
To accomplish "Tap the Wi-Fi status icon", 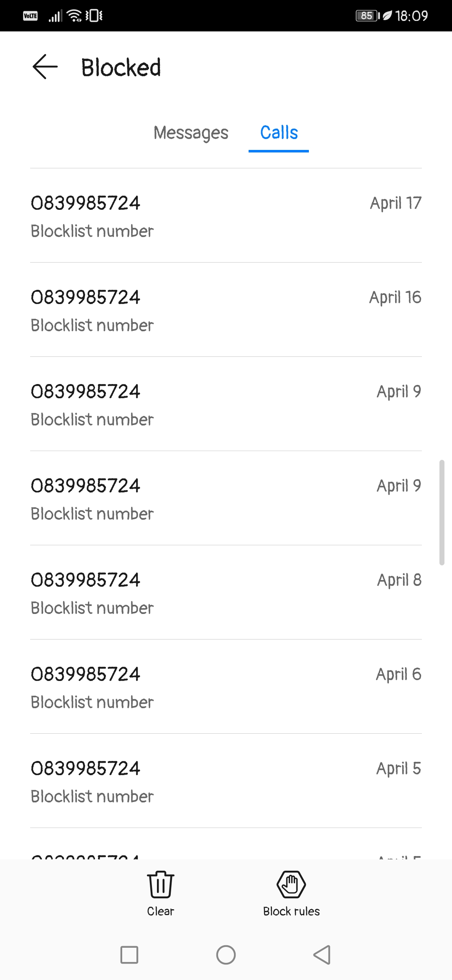I will click(x=74, y=15).
